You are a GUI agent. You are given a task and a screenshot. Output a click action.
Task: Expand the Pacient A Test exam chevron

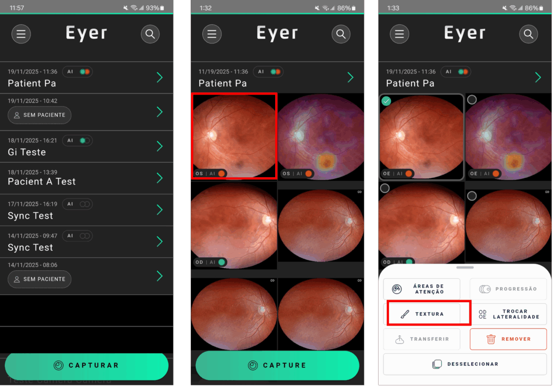click(160, 178)
